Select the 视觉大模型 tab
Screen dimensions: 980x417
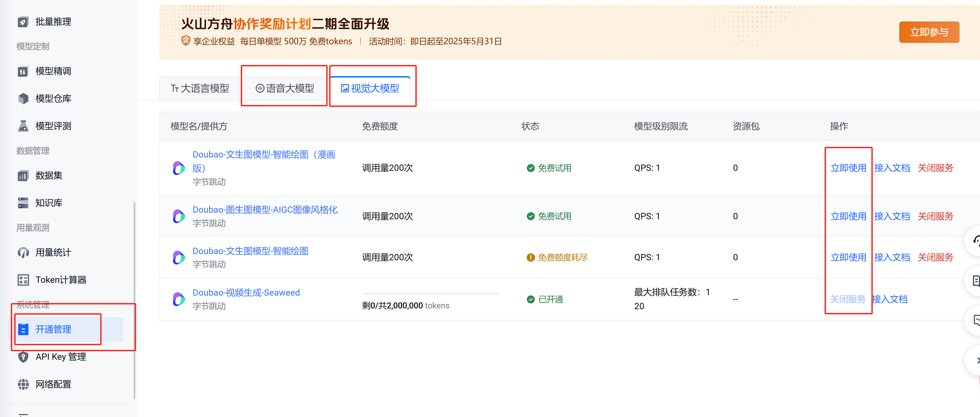(370, 89)
